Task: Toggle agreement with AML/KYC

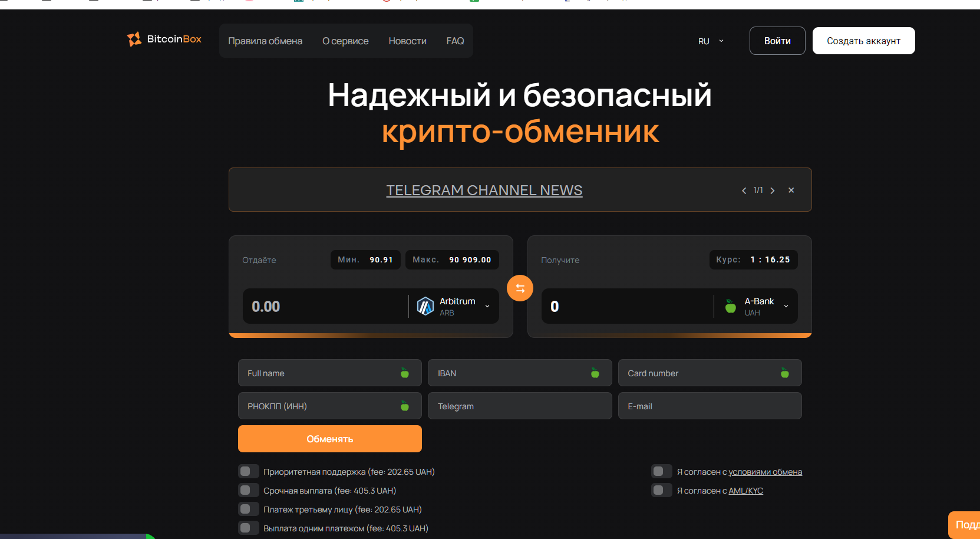Action: tap(661, 490)
